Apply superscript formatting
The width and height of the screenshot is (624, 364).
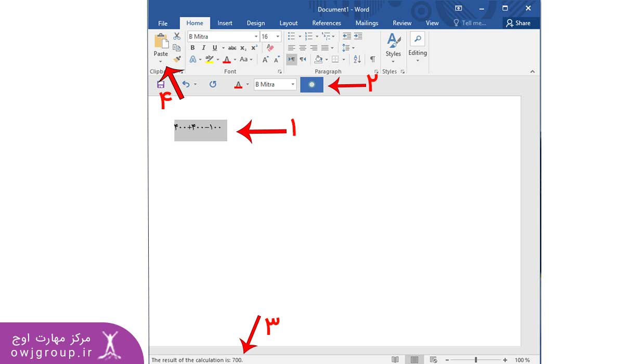254,48
